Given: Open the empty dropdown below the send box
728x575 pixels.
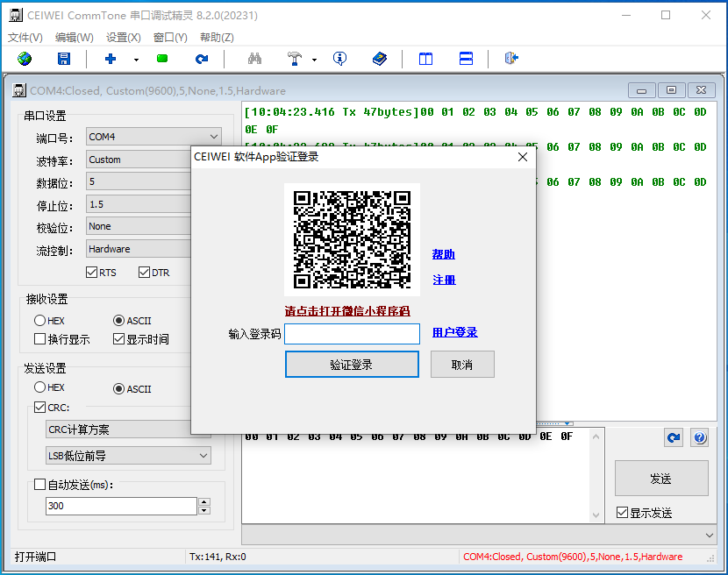Looking at the screenshot, I should [479, 535].
